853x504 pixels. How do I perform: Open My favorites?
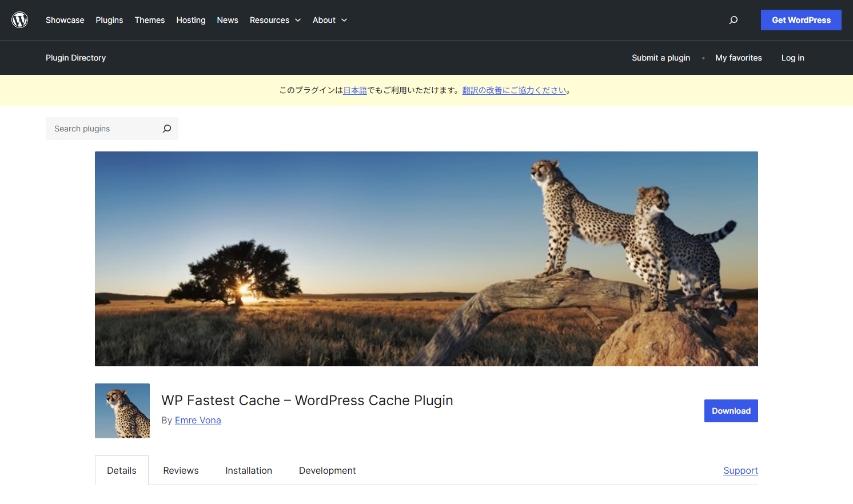pos(739,58)
